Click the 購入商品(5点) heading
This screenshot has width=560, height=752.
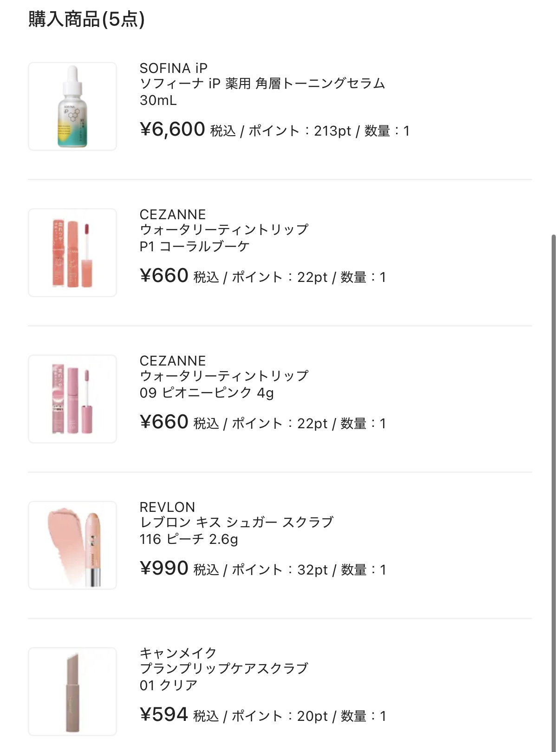coord(86,20)
